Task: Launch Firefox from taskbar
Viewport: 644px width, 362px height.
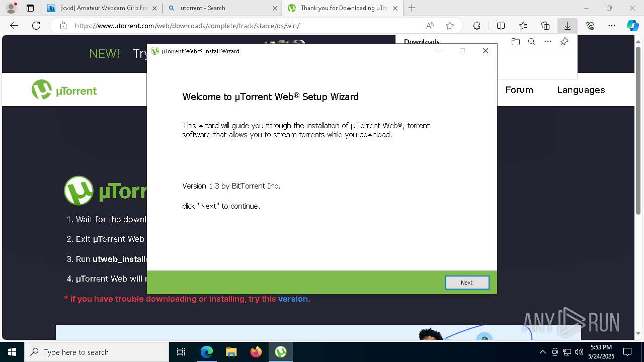Action: (256, 352)
